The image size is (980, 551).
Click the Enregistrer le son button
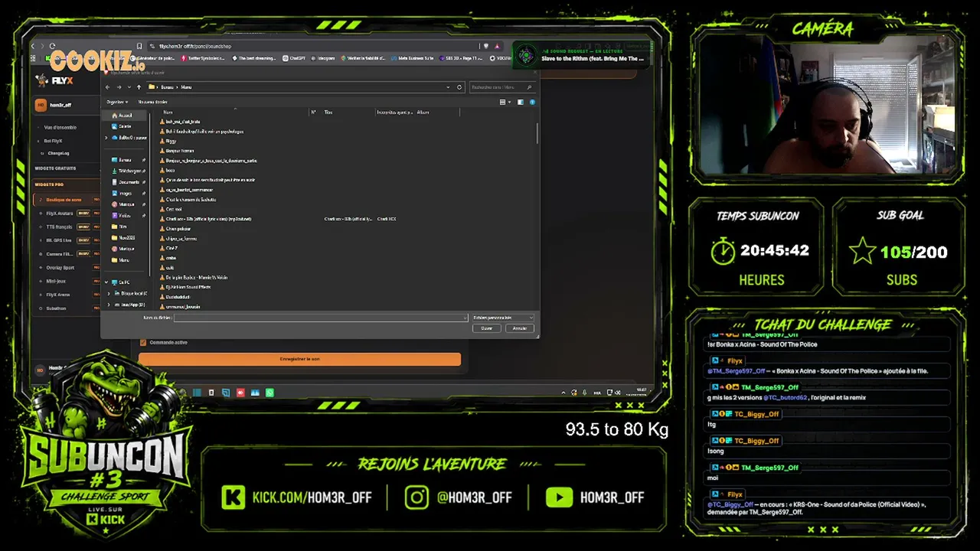[x=299, y=359]
